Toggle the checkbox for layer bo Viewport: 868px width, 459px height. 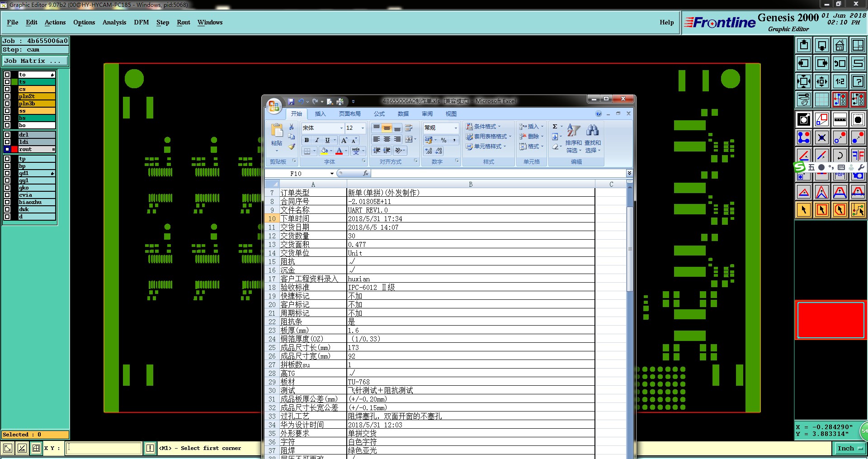[7, 125]
